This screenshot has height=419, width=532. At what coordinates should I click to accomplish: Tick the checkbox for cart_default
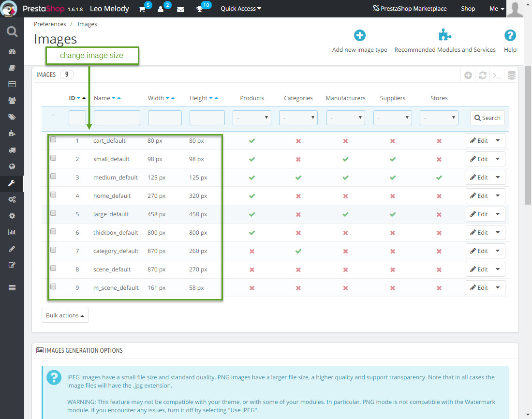pos(53,139)
